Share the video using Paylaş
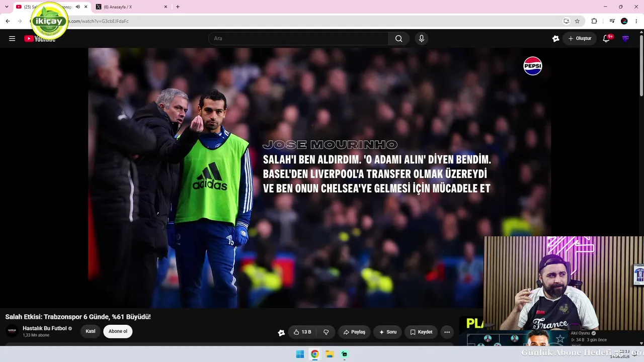The image size is (644, 362). coord(354,332)
